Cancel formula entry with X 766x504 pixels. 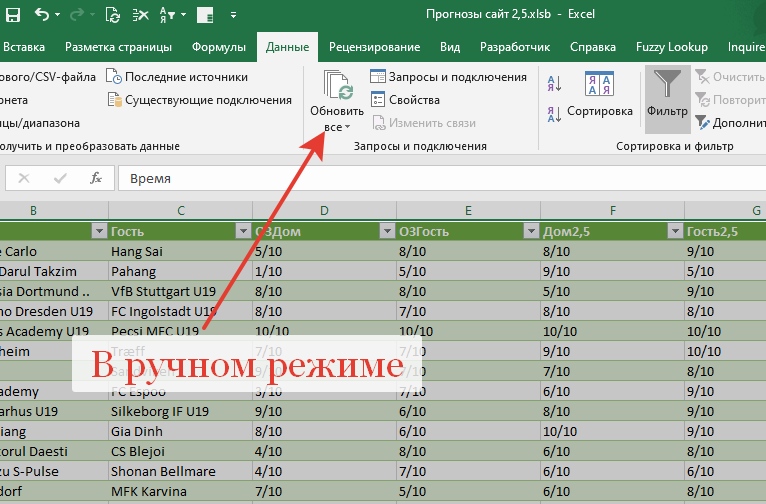click(x=23, y=178)
